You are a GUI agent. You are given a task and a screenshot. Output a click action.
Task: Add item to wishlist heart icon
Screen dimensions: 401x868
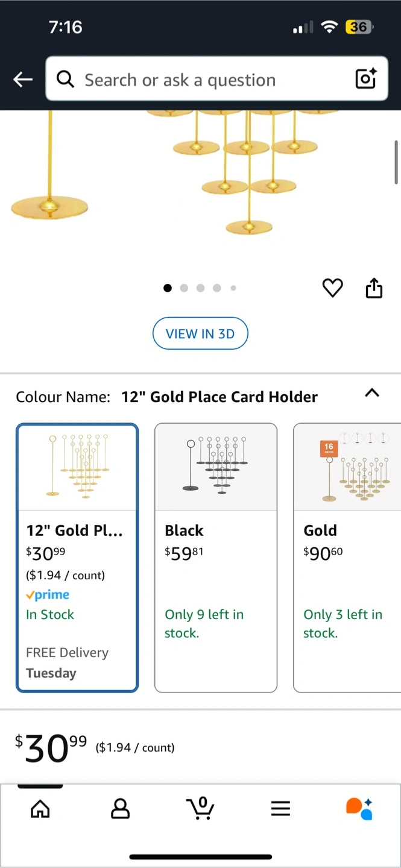(332, 288)
